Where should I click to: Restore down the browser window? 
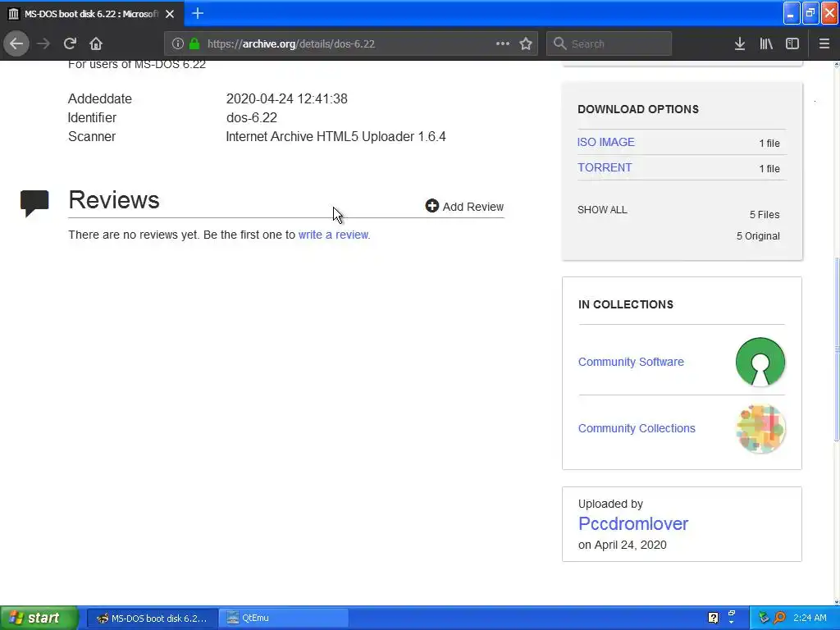pyautogui.click(x=810, y=13)
